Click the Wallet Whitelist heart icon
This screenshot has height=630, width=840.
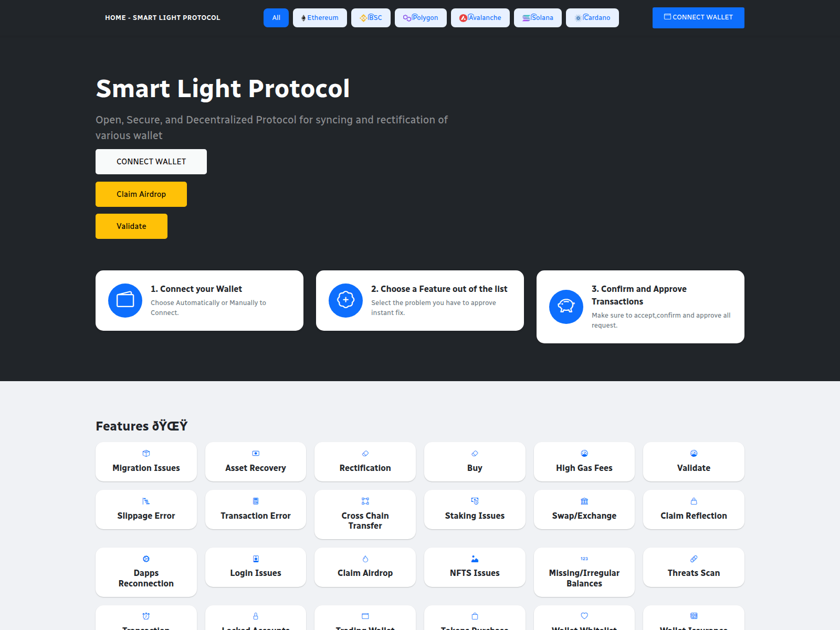[x=584, y=616]
